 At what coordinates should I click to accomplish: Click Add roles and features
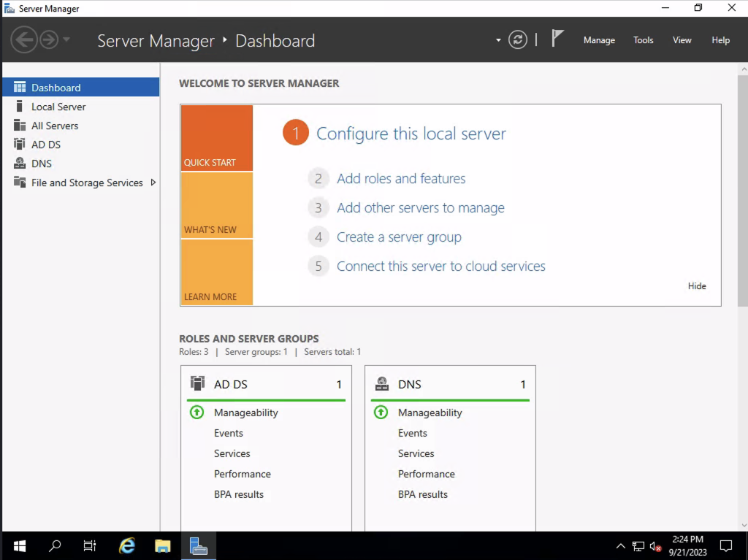[401, 178]
